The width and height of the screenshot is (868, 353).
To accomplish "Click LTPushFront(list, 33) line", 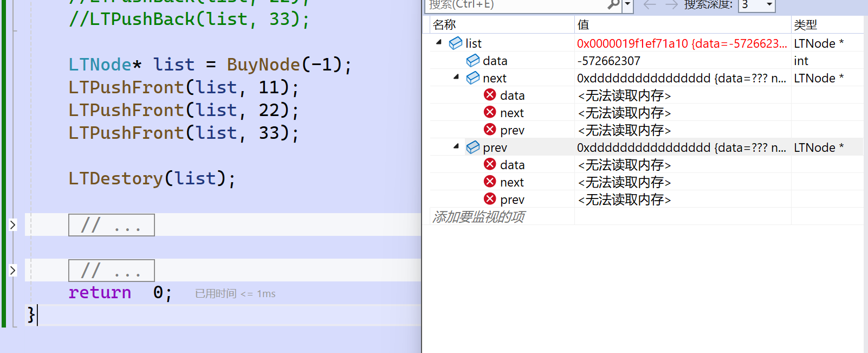I will click(184, 133).
